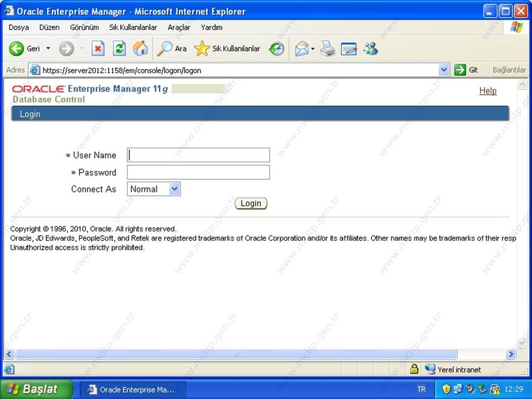The width and height of the screenshot is (532, 399).
Task: Click the Bağlantılar links toolbar label
Action: point(509,70)
